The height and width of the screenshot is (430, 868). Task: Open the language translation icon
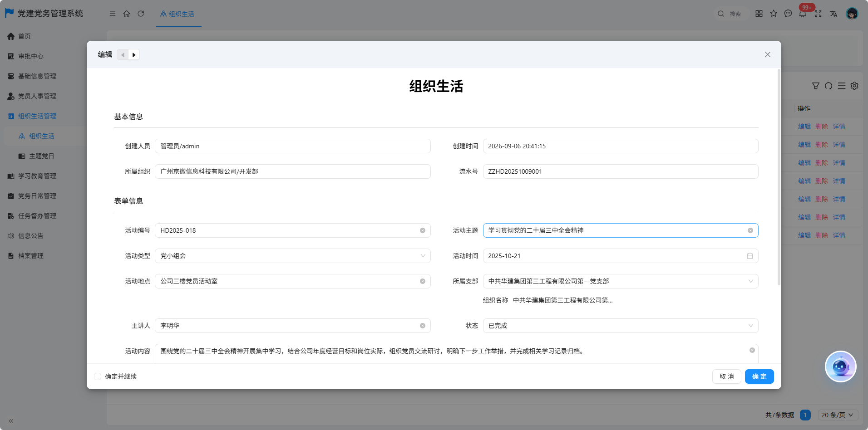pyautogui.click(x=833, y=14)
